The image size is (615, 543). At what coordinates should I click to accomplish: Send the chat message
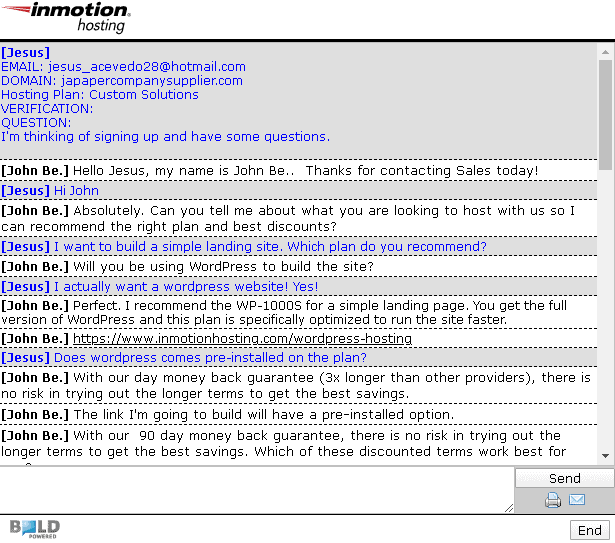pyautogui.click(x=564, y=478)
